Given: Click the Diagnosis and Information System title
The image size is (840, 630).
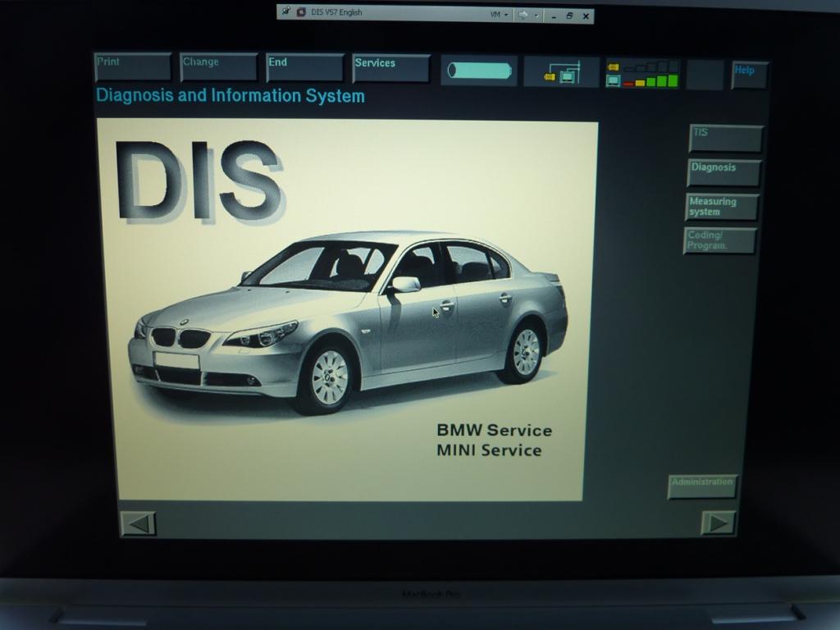Looking at the screenshot, I should click(231, 95).
